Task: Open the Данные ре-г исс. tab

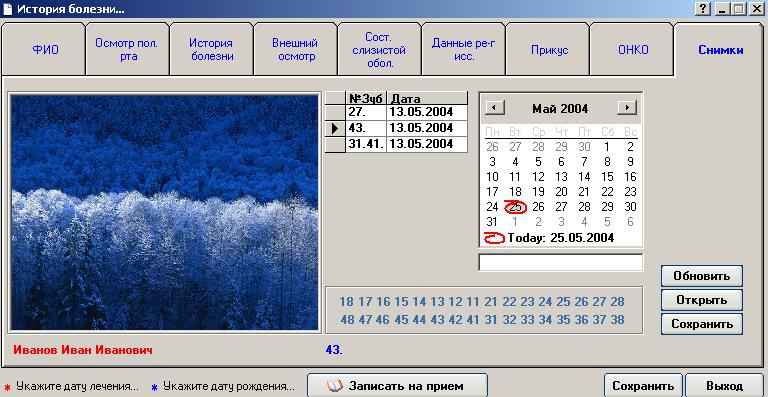Action: click(463, 49)
